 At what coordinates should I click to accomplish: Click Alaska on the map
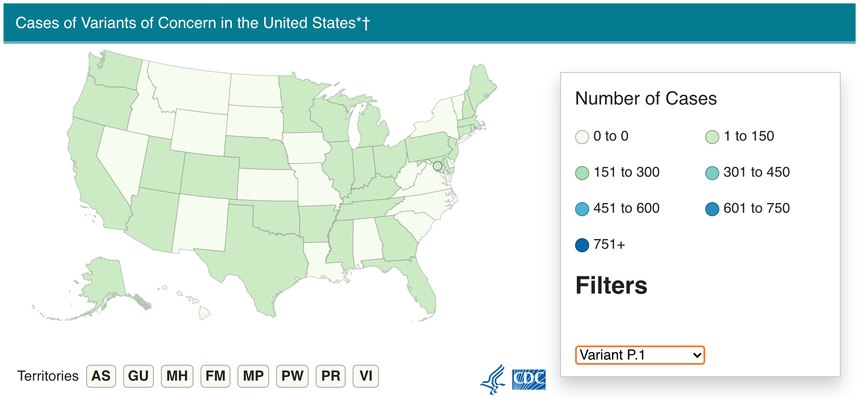pos(104,283)
